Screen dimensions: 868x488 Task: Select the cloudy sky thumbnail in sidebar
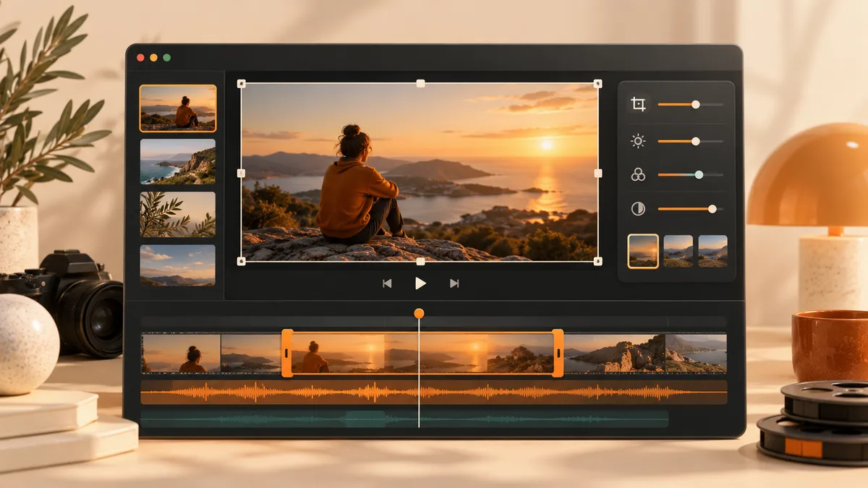[x=178, y=265]
